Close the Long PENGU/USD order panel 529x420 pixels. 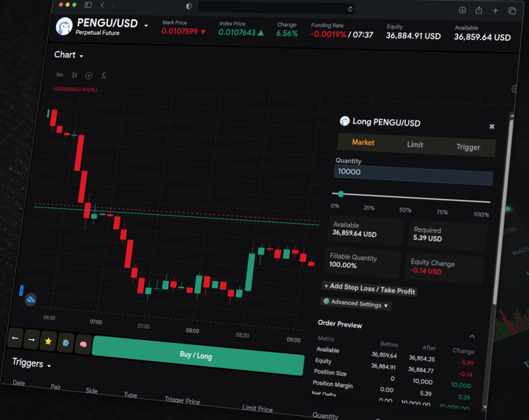point(492,127)
